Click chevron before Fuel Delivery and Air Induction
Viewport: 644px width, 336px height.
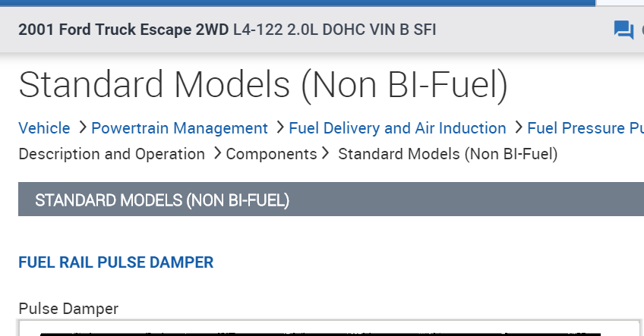pyautogui.click(x=280, y=128)
